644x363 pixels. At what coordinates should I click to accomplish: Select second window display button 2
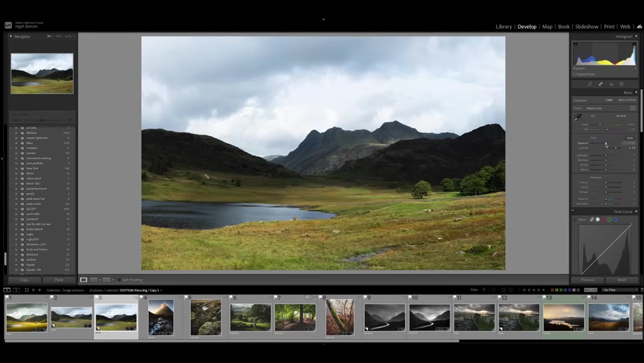coord(16,290)
